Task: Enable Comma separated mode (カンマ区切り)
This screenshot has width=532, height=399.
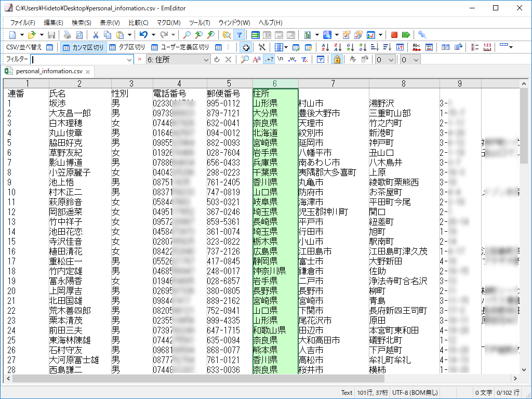Action: (84, 47)
